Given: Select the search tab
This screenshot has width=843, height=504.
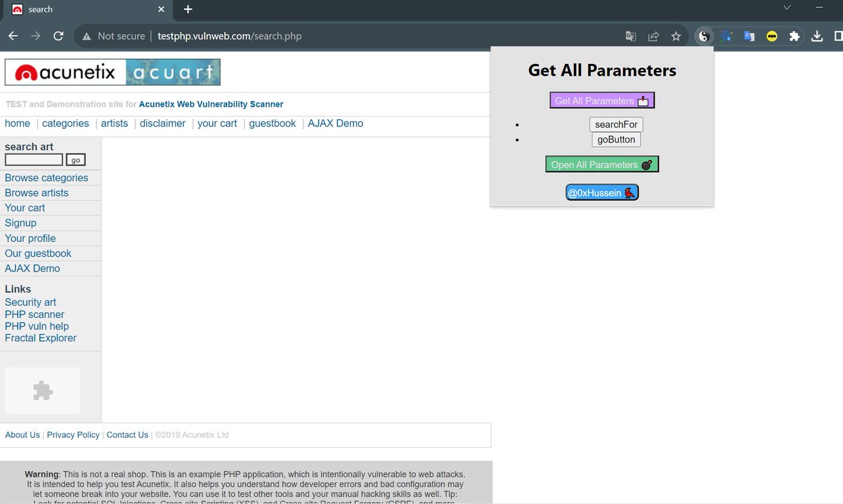Looking at the screenshot, I should click(87, 9).
